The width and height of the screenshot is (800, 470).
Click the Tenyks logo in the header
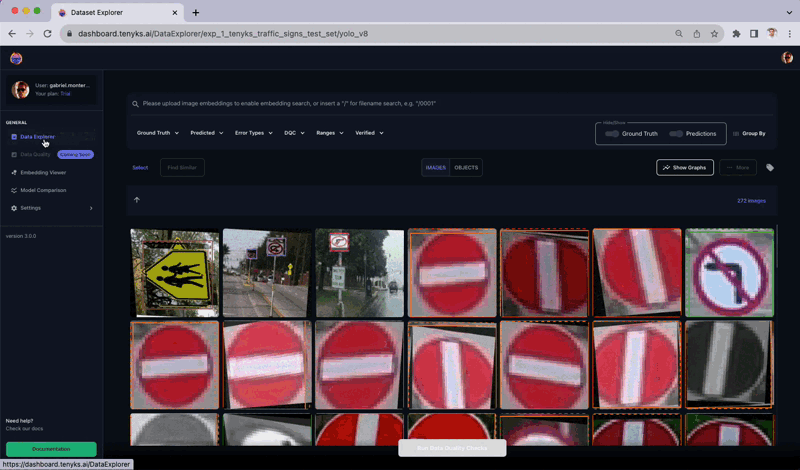tap(16, 58)
